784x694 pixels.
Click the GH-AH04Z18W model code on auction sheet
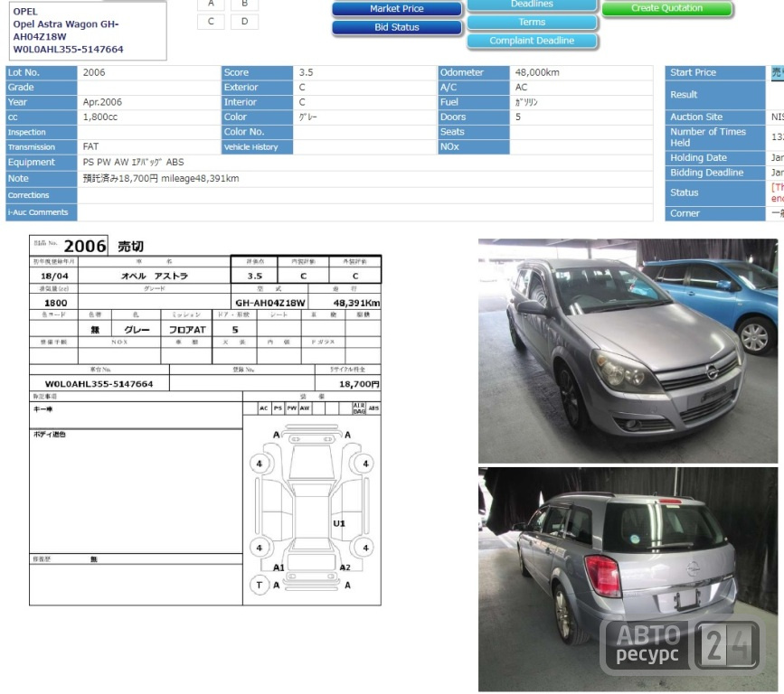click(270, 303)
